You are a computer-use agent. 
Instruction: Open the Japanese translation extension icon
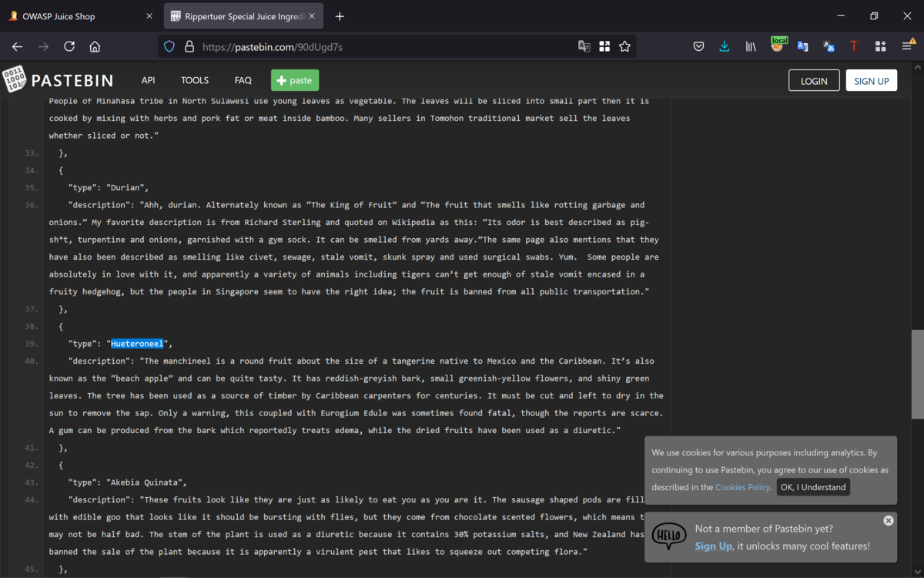coord(829,46)
